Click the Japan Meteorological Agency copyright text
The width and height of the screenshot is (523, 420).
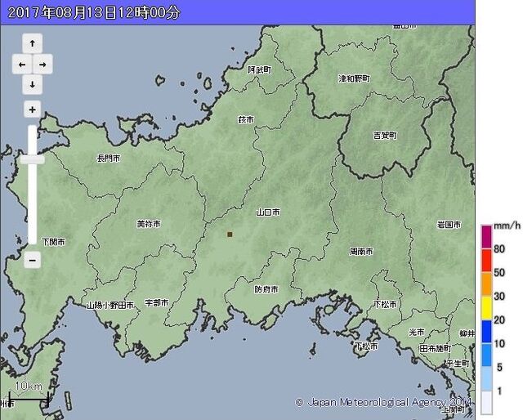pyautogui.click(x=383, y=402)
